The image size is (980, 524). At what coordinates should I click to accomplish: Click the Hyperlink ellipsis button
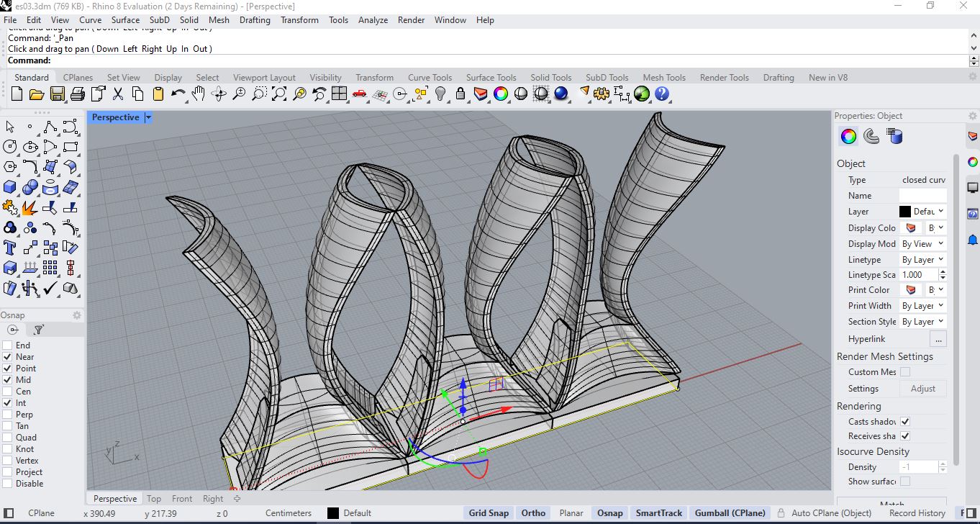point(938,339)
